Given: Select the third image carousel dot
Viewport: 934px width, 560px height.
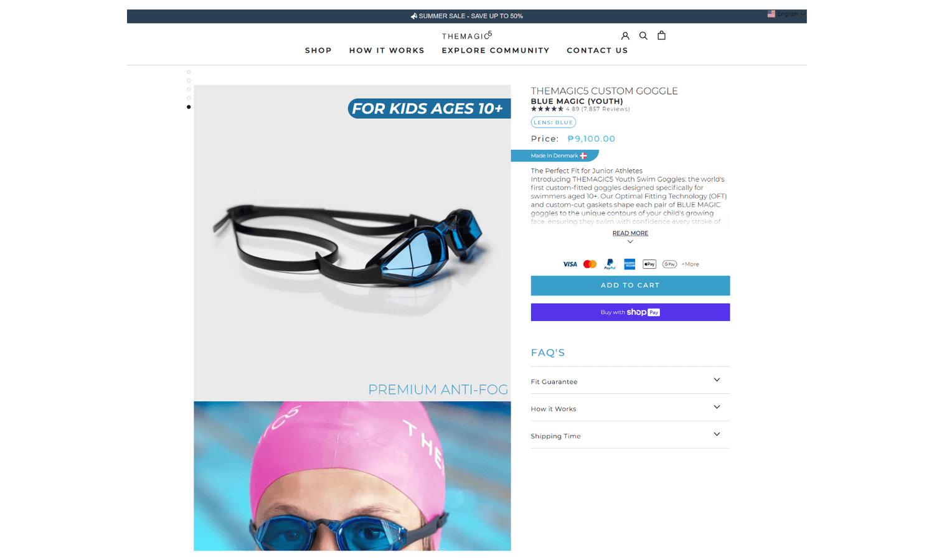Looking at the screenshot, I should point(189,90).
